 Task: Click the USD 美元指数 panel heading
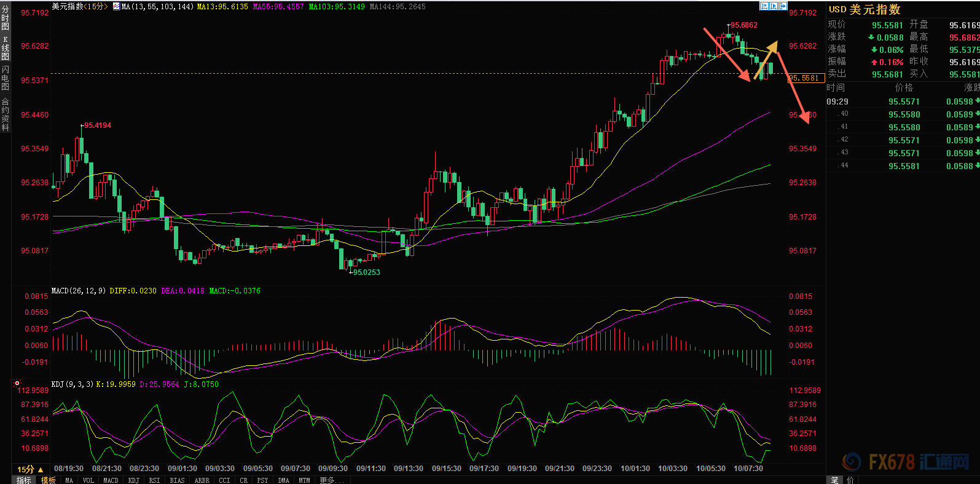pos(864,9)
